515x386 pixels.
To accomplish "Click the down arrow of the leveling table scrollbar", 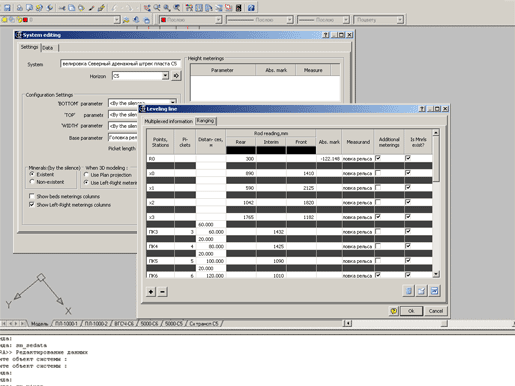I will (x=436, y=274).
